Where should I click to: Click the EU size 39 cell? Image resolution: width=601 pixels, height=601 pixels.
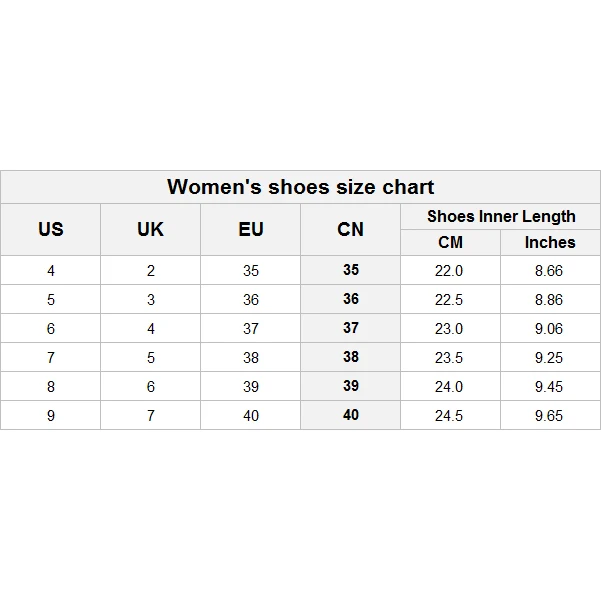click(250, 387)
